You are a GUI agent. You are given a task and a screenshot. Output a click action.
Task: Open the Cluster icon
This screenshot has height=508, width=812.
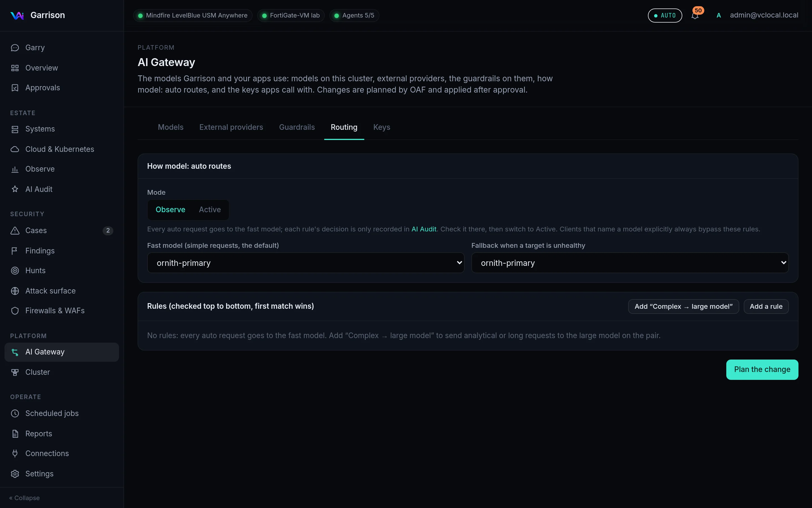click(x=15, y=372)
